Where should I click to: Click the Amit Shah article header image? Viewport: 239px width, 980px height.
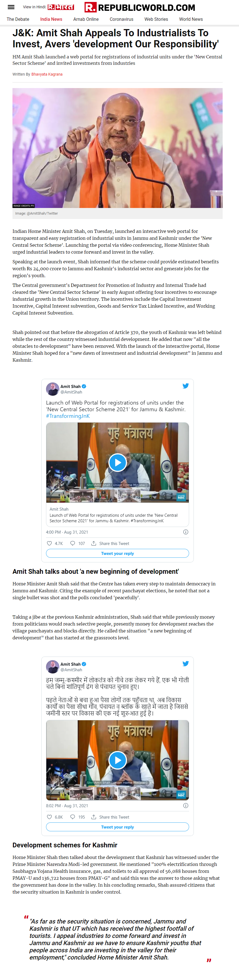pyautogui.click(x=117, y=148)
